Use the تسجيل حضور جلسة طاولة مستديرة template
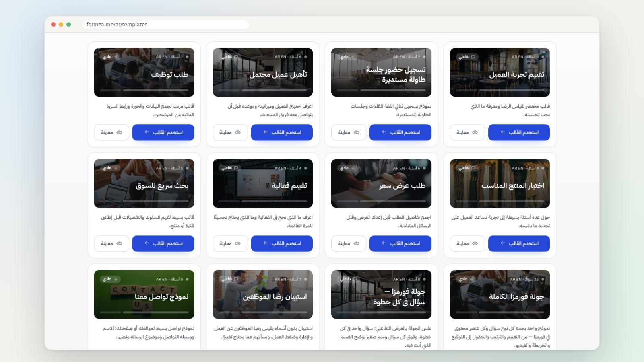Viewport: 644px width, 362px height. [x=400, y=132]
